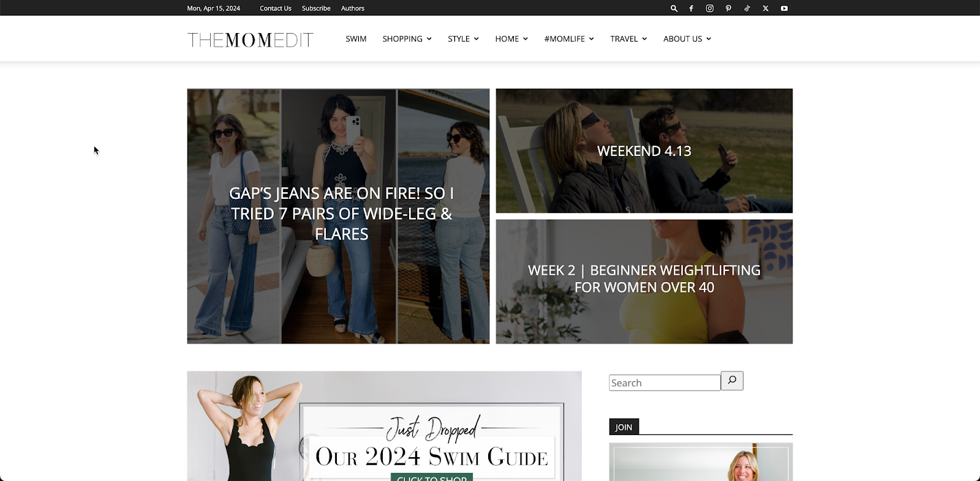
Task: Expand the STYLE dropdown menu
Action: [463, 39]
